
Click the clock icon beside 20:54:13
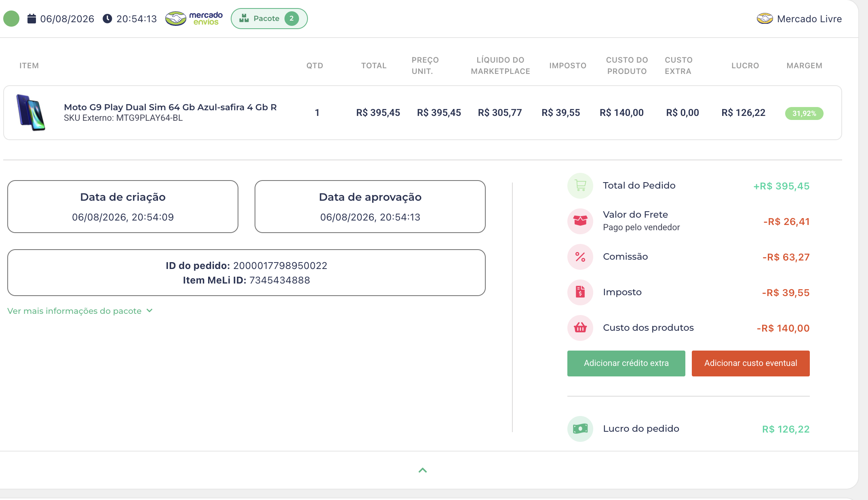coord(107,19)
